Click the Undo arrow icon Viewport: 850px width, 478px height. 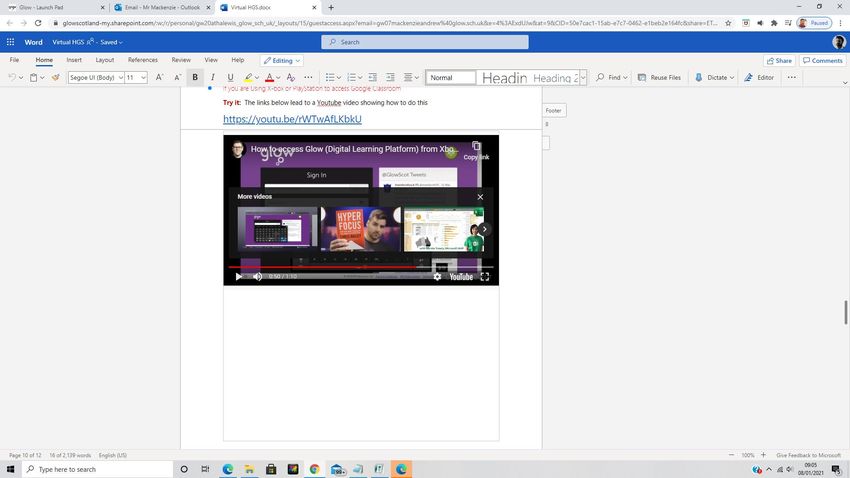[12, 77]
